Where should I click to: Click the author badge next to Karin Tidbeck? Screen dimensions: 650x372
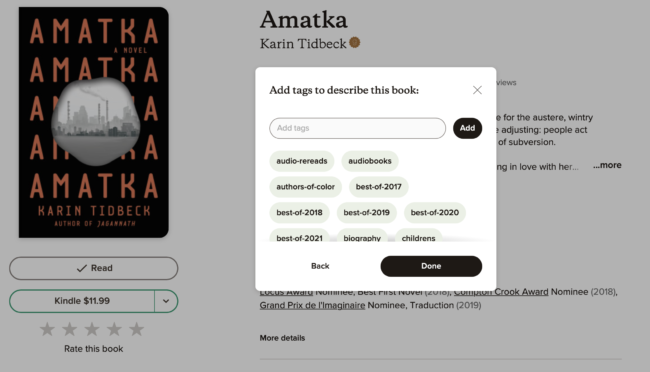[x=354, y=42]
